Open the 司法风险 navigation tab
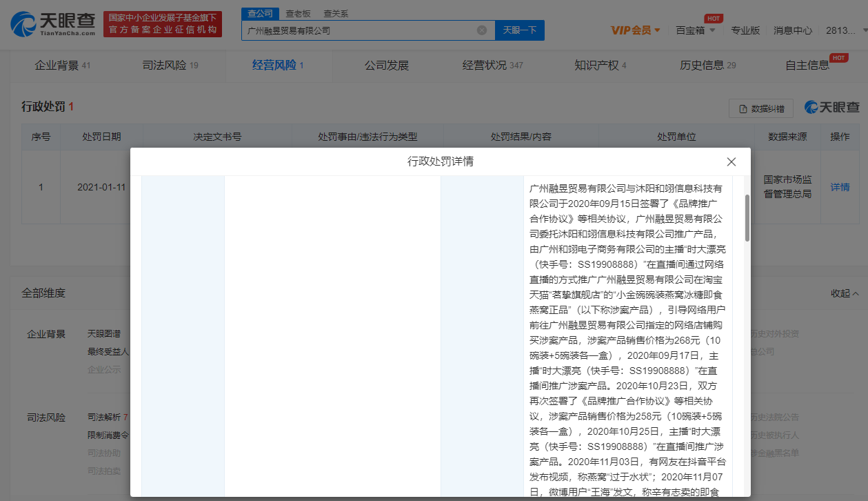 click(x=170, y=66)
